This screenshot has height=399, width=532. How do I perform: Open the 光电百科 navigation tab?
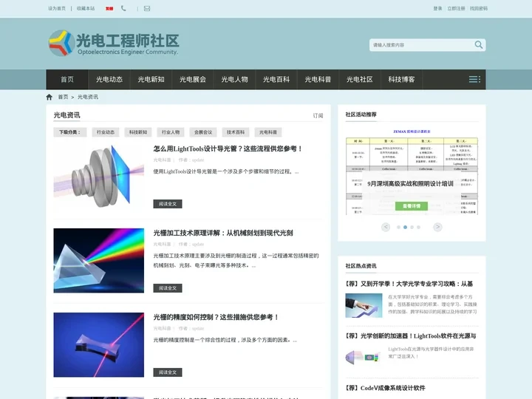[x=276, y=79]
